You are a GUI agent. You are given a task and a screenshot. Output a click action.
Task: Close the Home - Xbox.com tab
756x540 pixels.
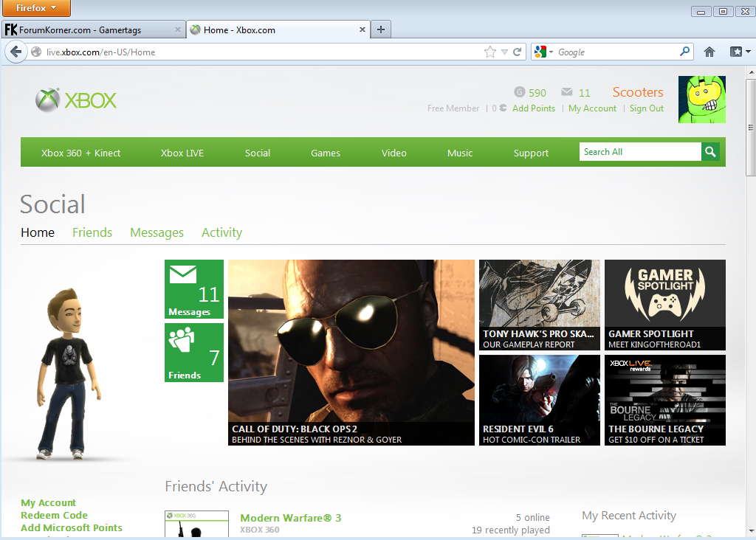coord(362,30)
